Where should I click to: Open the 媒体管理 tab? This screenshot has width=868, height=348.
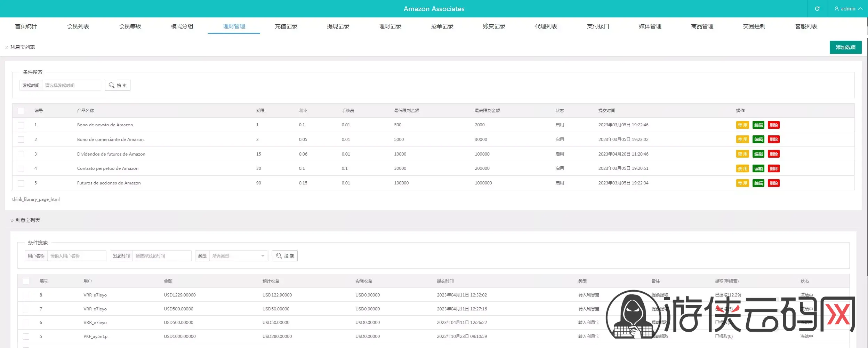(650, 26)
